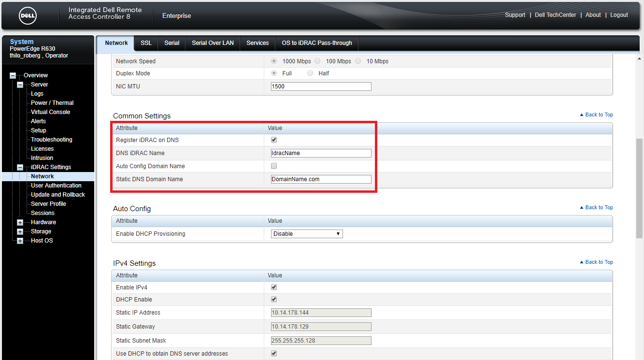
Task: Open the Enable DHCP Provisioning dropdown
Action: [x=307, y=234]
